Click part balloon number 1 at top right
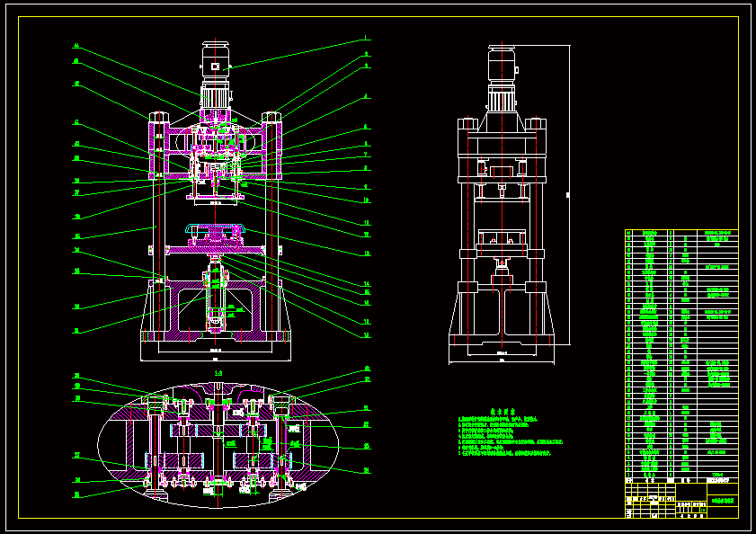The width and height of the screenshot is (756, 534). pyautogui.click(x=366, y=38)
